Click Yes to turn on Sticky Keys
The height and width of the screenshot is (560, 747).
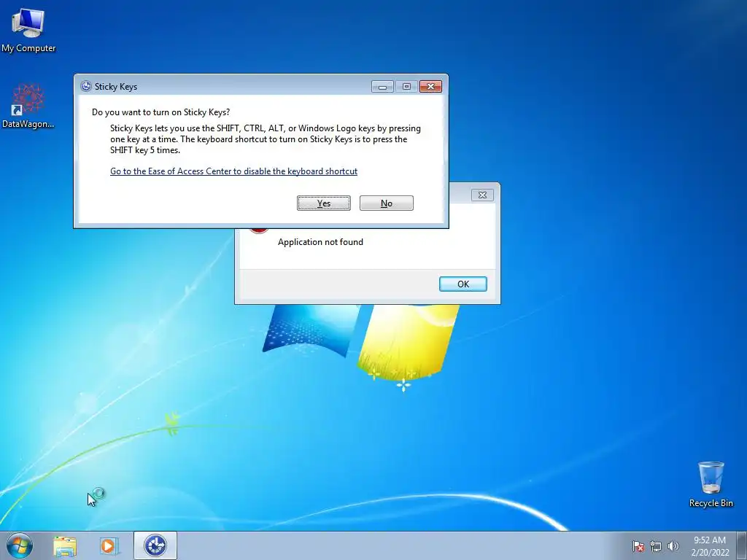324,203
